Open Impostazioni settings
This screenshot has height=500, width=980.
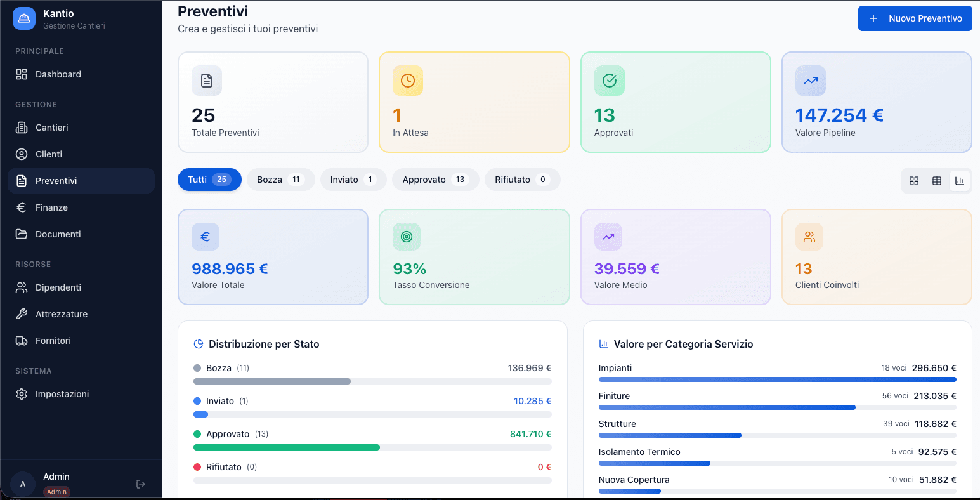click(x=81, y=394)
